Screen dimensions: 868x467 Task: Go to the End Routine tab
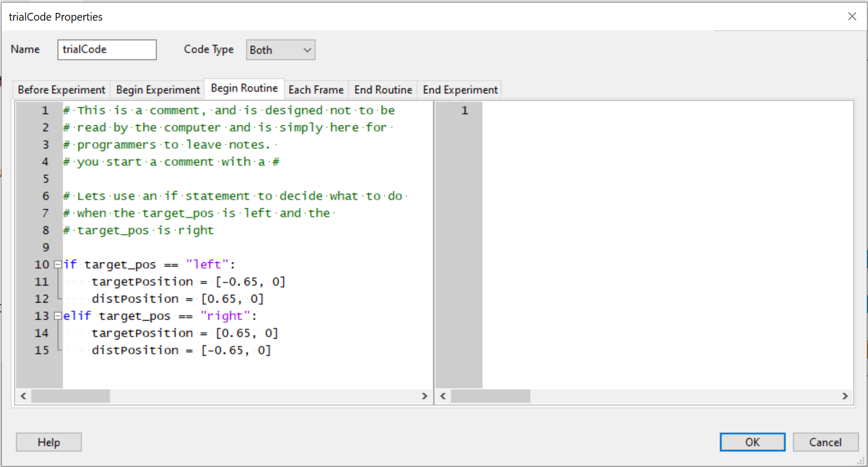383,90
